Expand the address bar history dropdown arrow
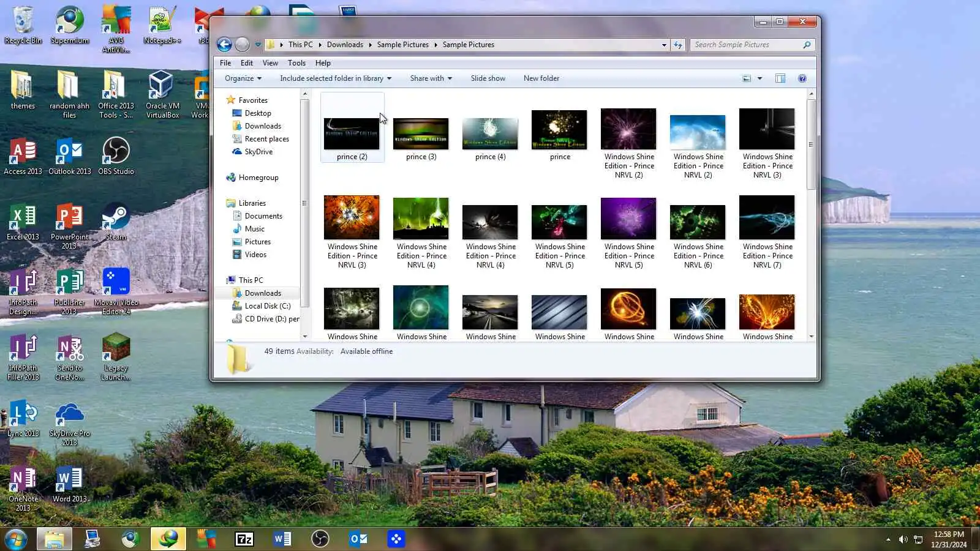 click(664, 45)
